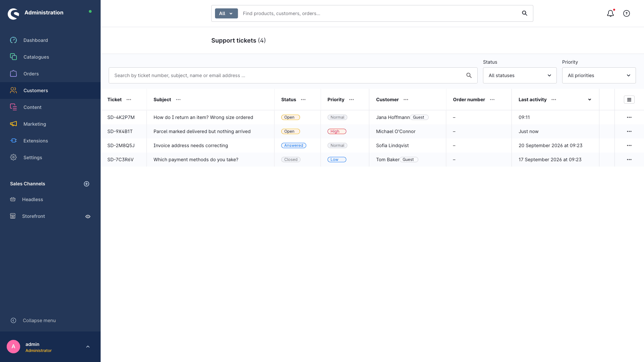Open Marketing menu item
The width and height of the screenshot is (644, 362).
pyautogui.click(x=50, y=124)
